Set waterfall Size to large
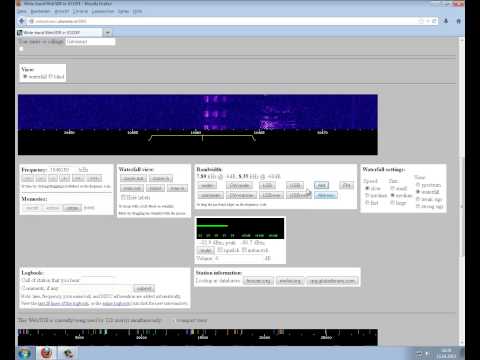The height and width of the screenshot is (360, 480). tap(393, 203)
